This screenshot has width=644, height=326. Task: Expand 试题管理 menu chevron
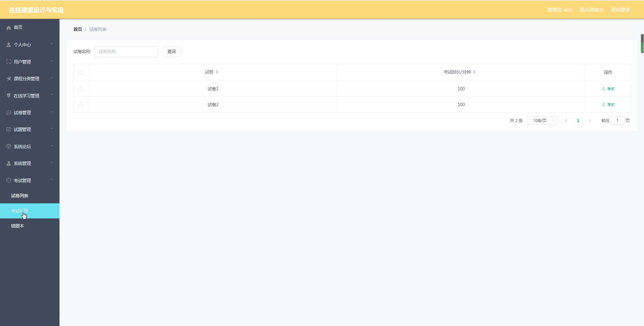(52, 129)
